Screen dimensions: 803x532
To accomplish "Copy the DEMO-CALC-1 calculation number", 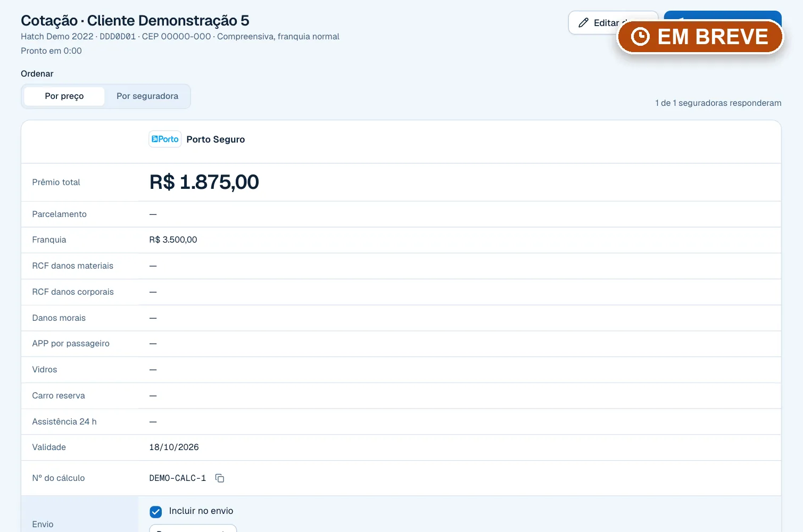I will (x=220, y=478).
